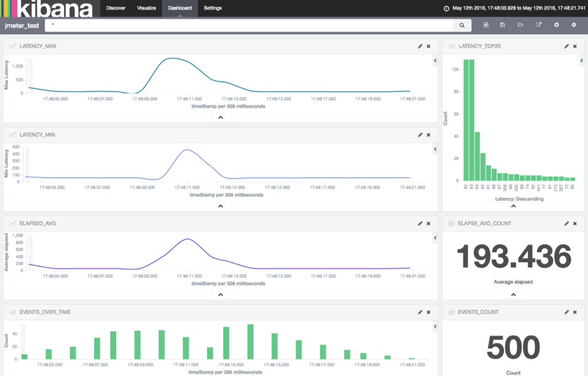Edit the EVENTS_COUNT panel with pencil icon
The image size is (588, 376).
(x=566, y=312)
